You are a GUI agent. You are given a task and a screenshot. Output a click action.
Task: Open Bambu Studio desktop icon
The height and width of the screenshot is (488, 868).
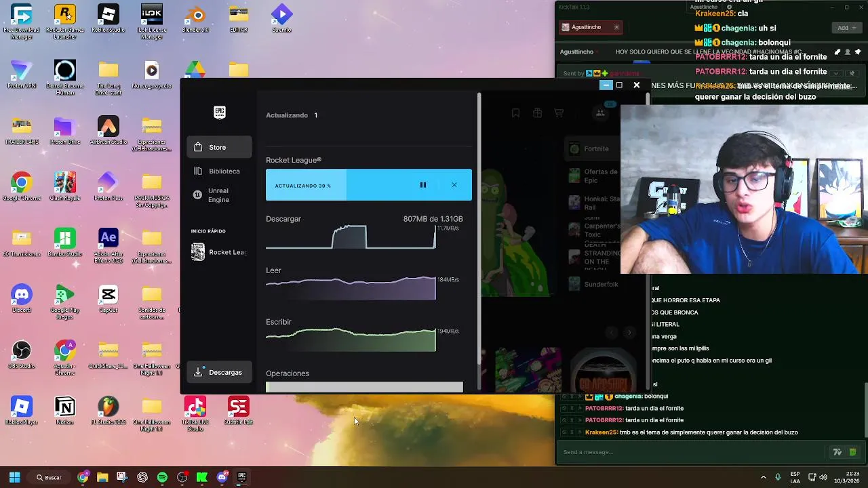point(65,243)
